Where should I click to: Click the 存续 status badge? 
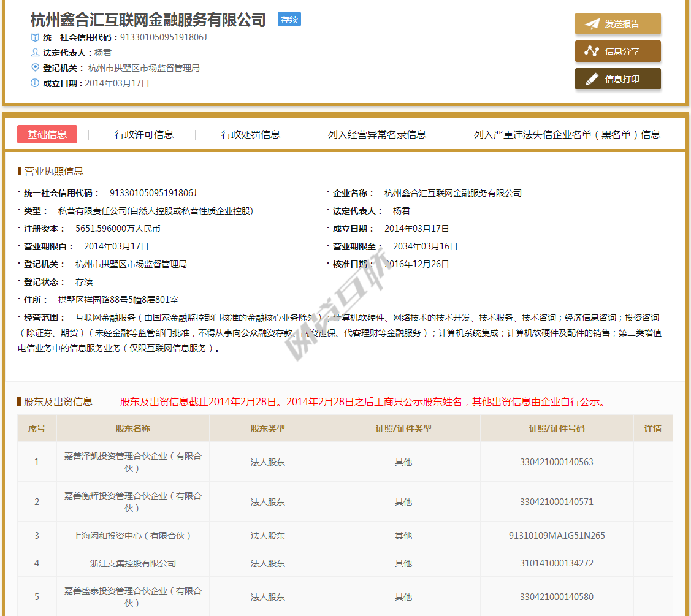pyautogui.click(x=289, y=20)
